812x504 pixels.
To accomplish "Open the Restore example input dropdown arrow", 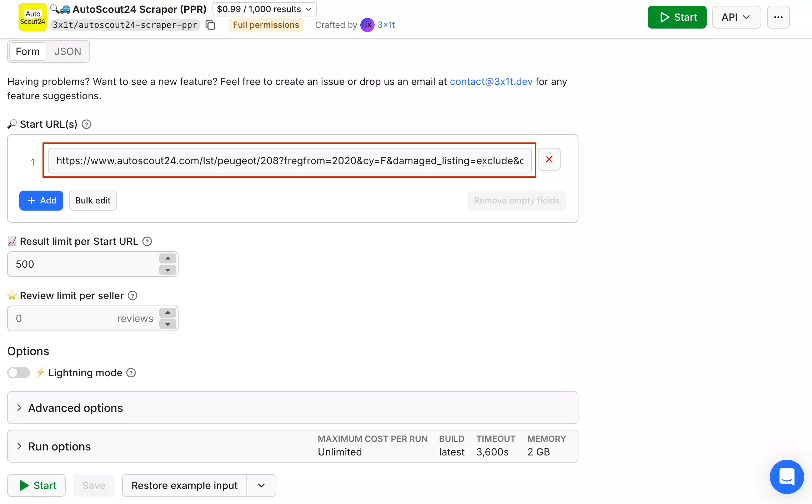I will tap(261, 485).
